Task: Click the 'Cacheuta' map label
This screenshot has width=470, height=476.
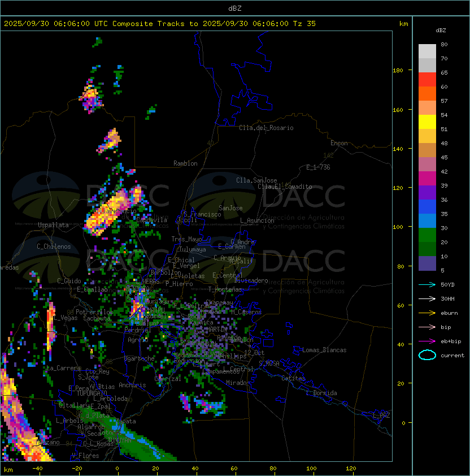Action: pos(97,318)
